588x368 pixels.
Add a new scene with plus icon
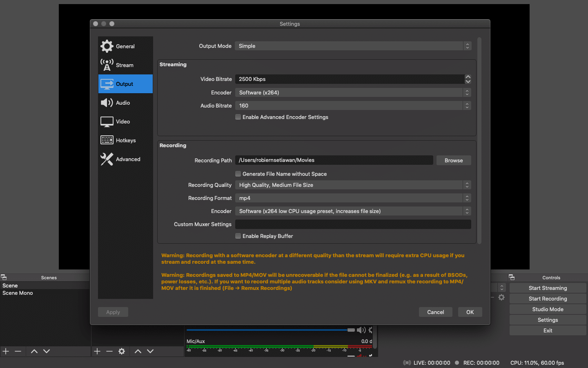pos(6,351)
